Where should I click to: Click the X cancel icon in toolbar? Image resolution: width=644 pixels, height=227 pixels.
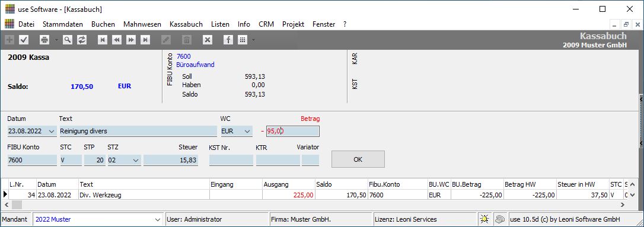click(208, 40)
